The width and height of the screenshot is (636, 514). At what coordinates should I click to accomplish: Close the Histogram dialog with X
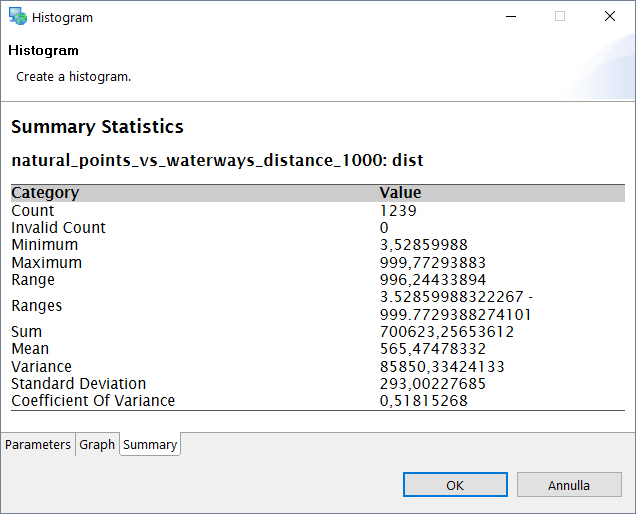(x=609, y=17)
